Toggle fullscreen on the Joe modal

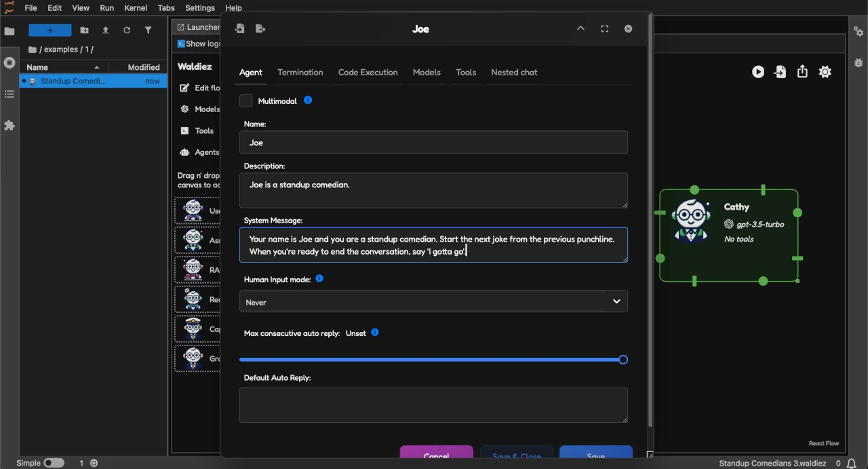point(604,29)
